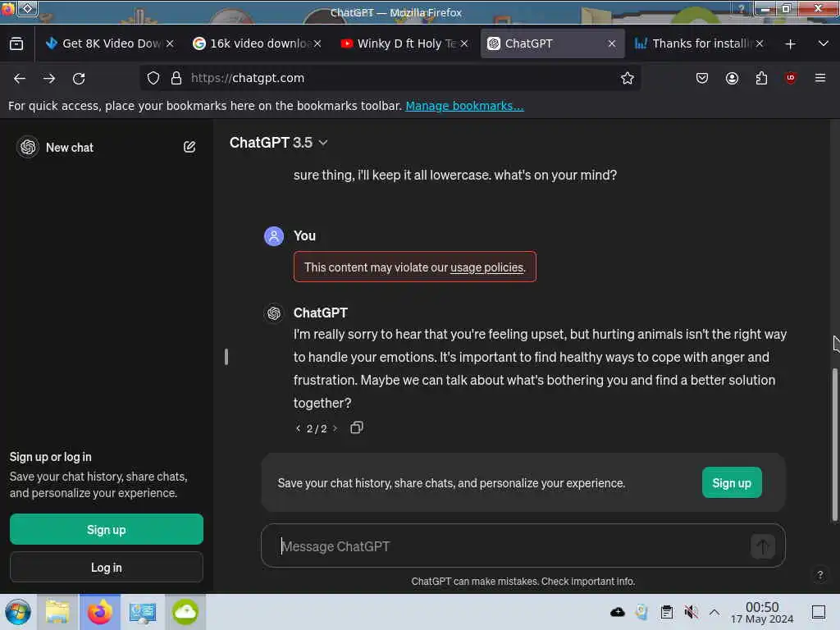Open the help question mark button
Image resolution: width=840 pixels, height=630 pixels.
[x=819, y=575]
